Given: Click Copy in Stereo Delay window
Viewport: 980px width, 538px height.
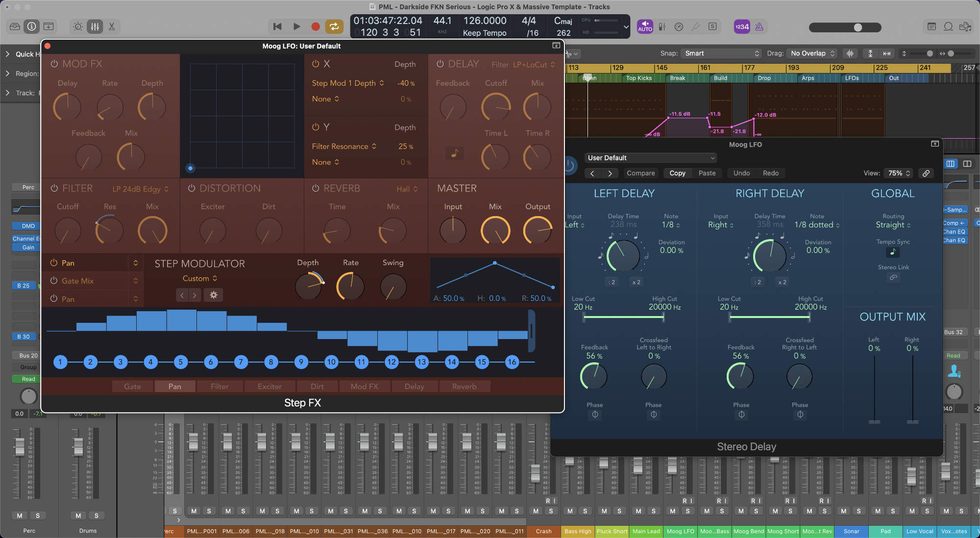Looking at the screenshot, I should click(677, 173).
